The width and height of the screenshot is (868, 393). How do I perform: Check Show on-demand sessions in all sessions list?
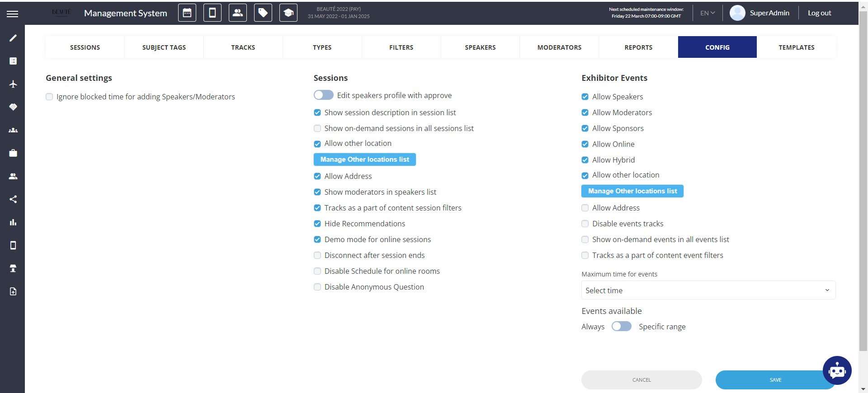click(317, 128)
